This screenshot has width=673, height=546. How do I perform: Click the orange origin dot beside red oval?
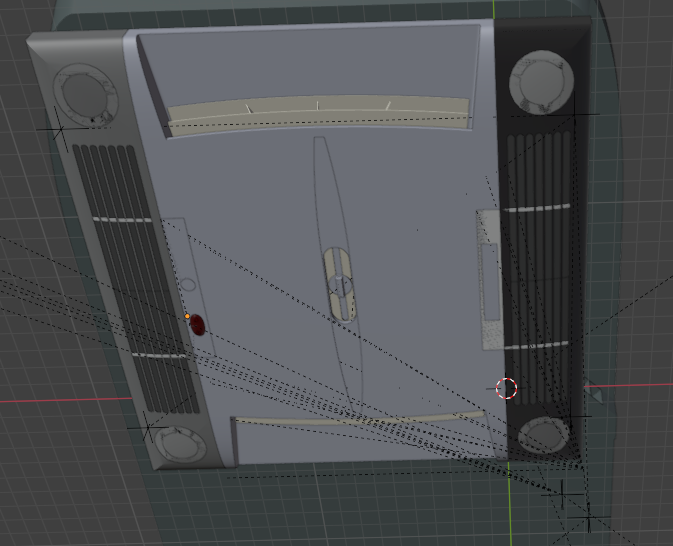187,316
